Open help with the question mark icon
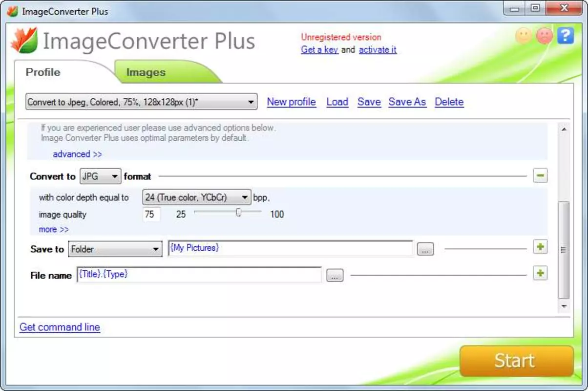The image size is (588, 391). (x=566, y=36)
